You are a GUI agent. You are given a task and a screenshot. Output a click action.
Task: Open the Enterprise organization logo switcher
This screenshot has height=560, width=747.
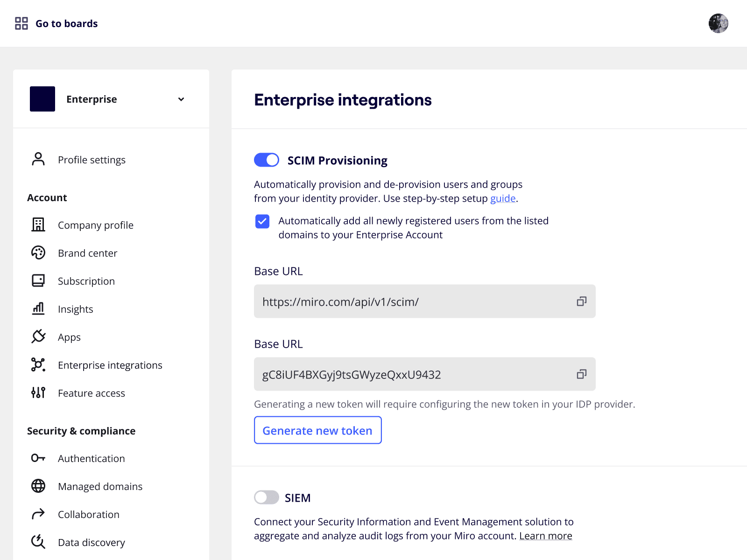click(x=42, y=99)
